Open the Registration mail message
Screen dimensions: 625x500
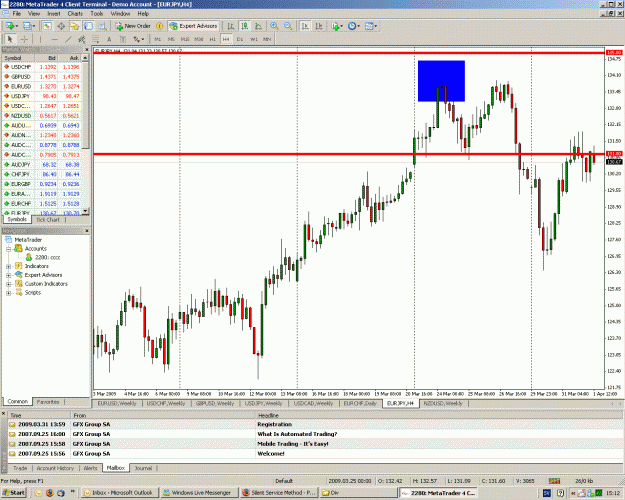click(315, 424)
